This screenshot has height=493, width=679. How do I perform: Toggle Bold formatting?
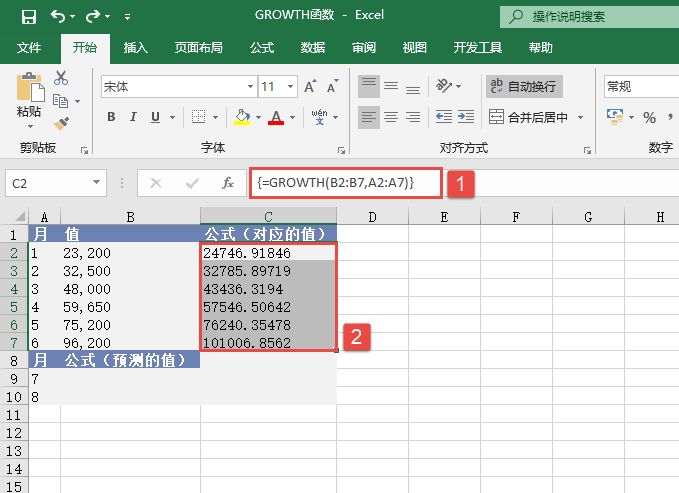[111, 117]
